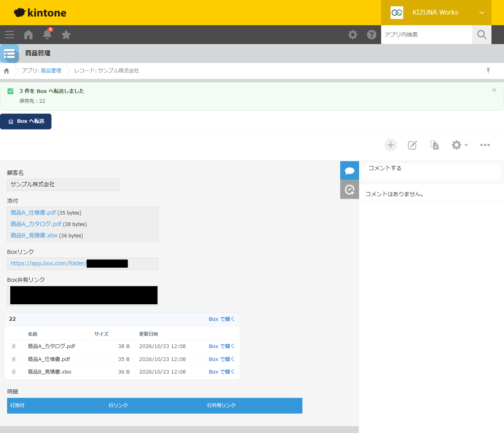The image size is (504, 433).
Task: Show the change history tab
Action: pyautogui.click(x=350, y=190)
